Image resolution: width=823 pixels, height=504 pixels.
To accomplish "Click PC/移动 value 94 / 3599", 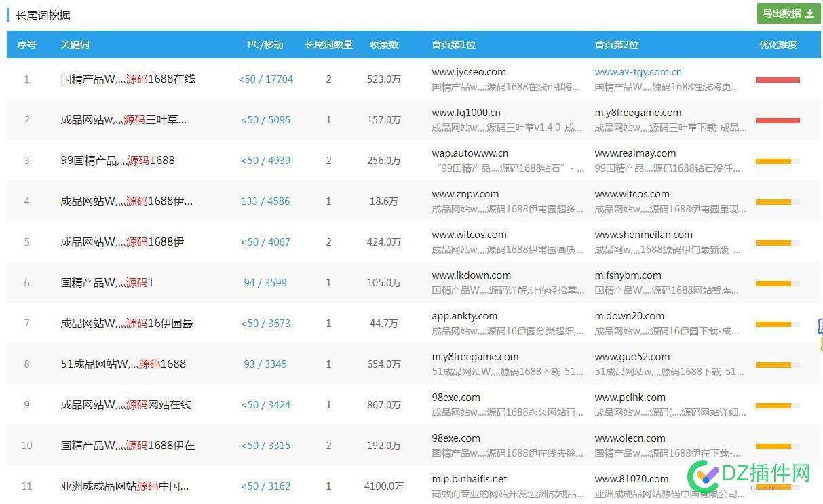I will (x=265, y=283).
